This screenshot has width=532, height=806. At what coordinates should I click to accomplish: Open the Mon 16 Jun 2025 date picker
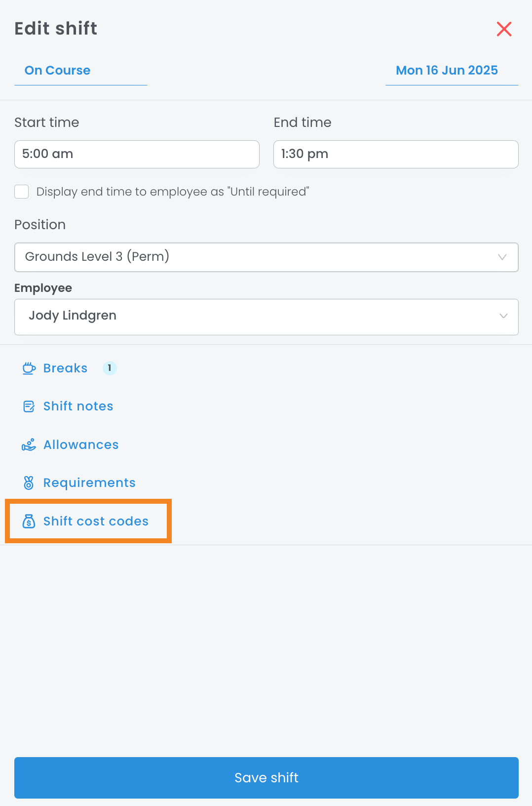point(447,71)
